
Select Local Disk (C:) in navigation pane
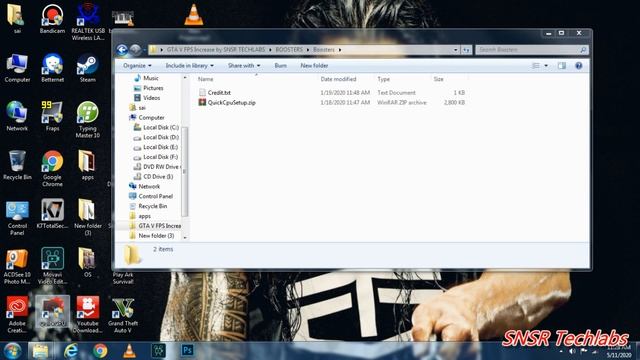click(x=161, y=127)
